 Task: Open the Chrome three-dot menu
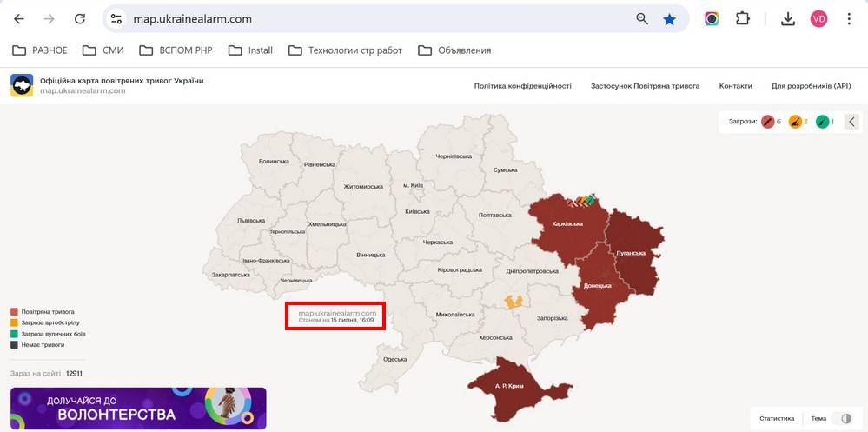point(849,19)
